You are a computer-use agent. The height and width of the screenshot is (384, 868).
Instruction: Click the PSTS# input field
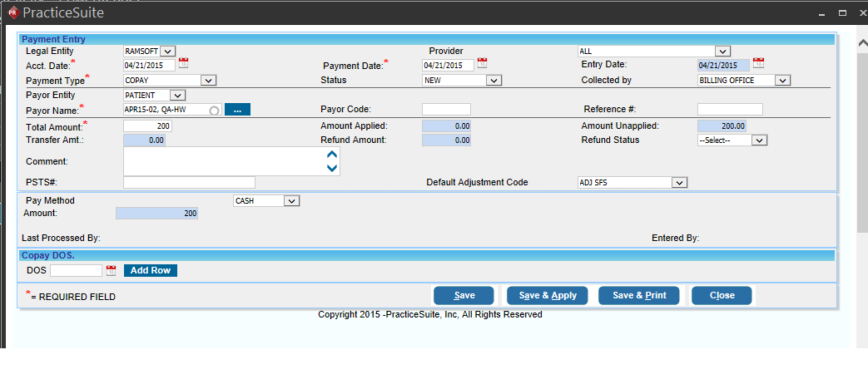click(x=189, y=182)
